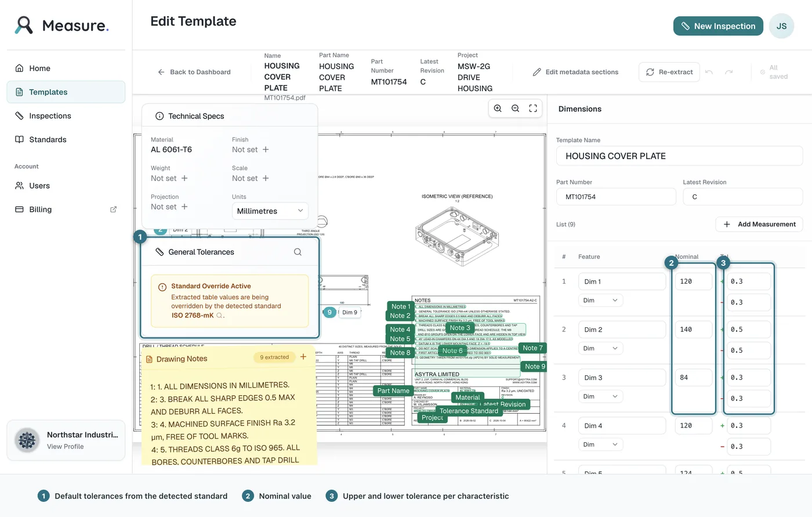Click the redo arrow icon
The image size is (812, 517).
tap(729, 72)
